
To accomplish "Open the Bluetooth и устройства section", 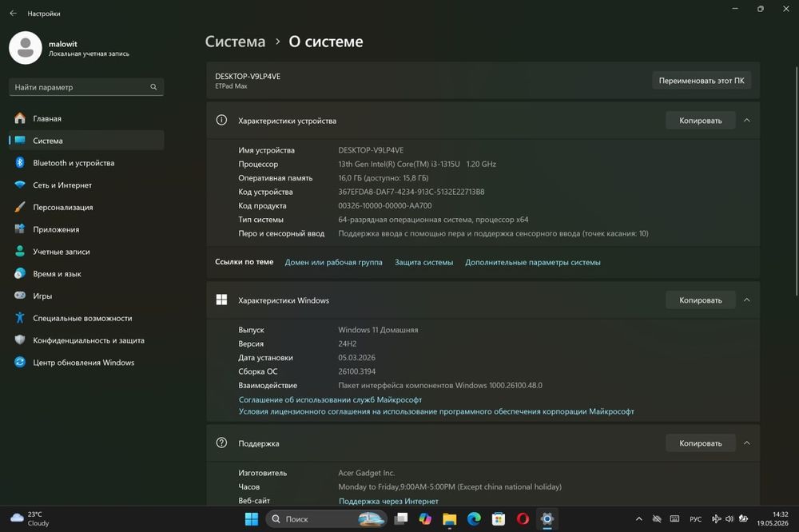I will [86, 163].
